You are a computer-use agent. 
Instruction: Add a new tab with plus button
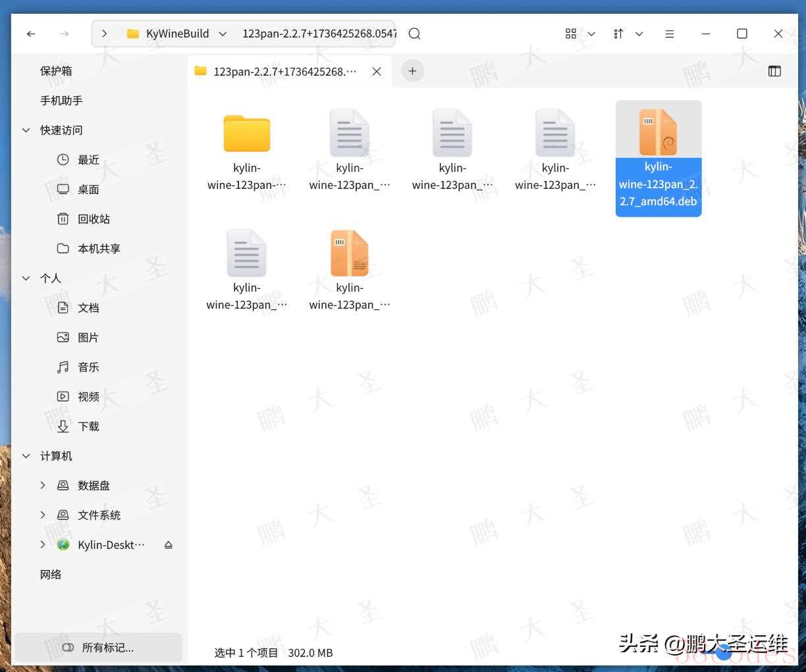412,71
